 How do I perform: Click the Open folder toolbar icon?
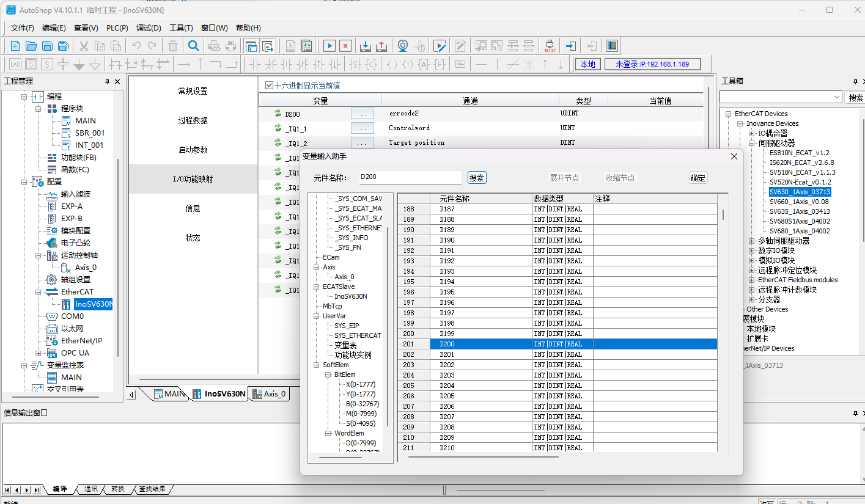[x=31, y=46]
